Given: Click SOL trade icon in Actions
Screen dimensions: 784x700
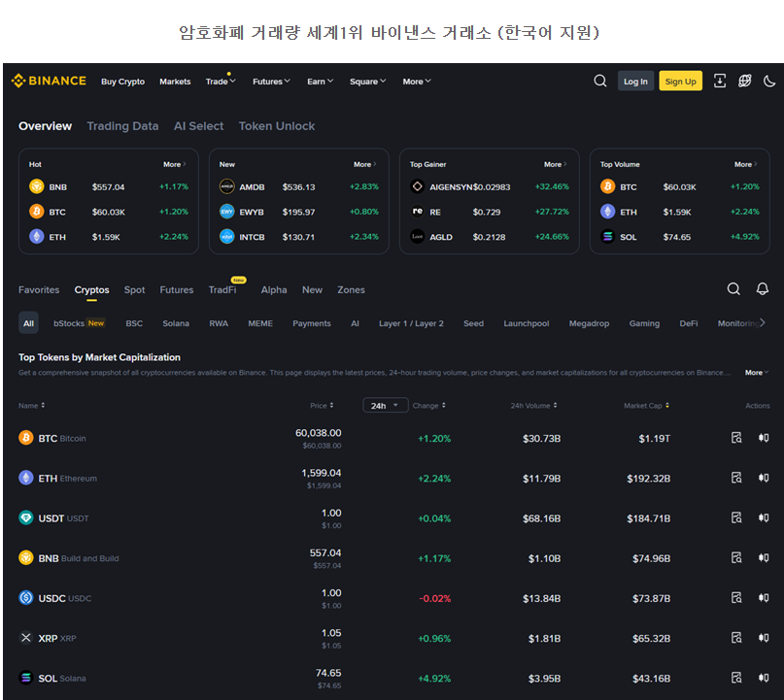Looking at the screenshot, I should pyautogui.click(x=764, y=678).
